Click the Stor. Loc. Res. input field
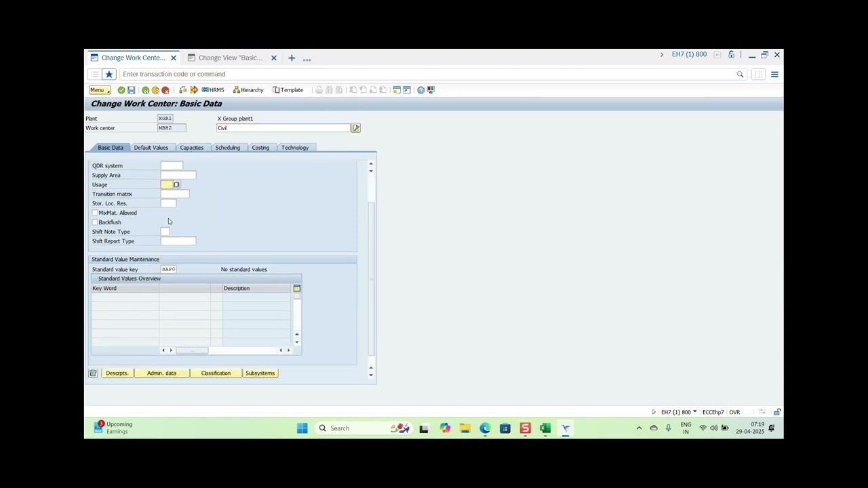This screenshot has height=488, width=868. (168, 204)
